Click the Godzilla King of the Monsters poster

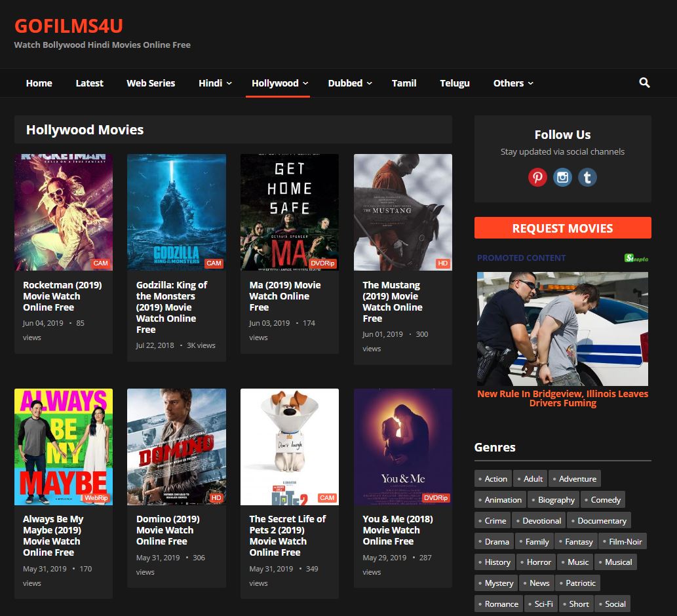pyautogui.click(x=176, y=212)
